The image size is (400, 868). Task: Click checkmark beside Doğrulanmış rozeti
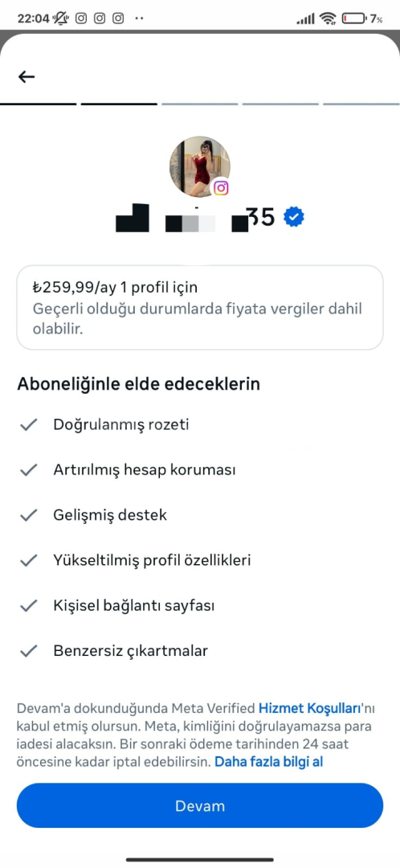(x=28, y=424)
